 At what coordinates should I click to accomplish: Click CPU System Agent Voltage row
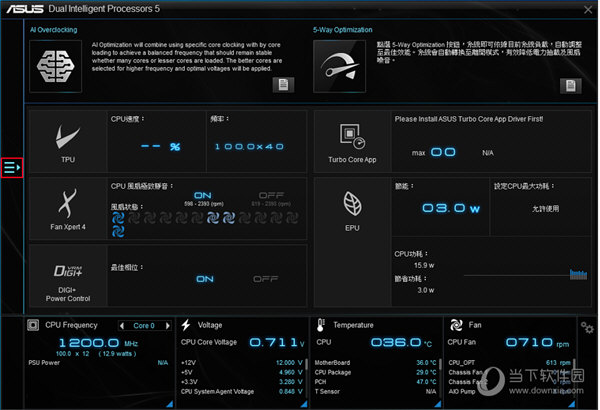242,392
